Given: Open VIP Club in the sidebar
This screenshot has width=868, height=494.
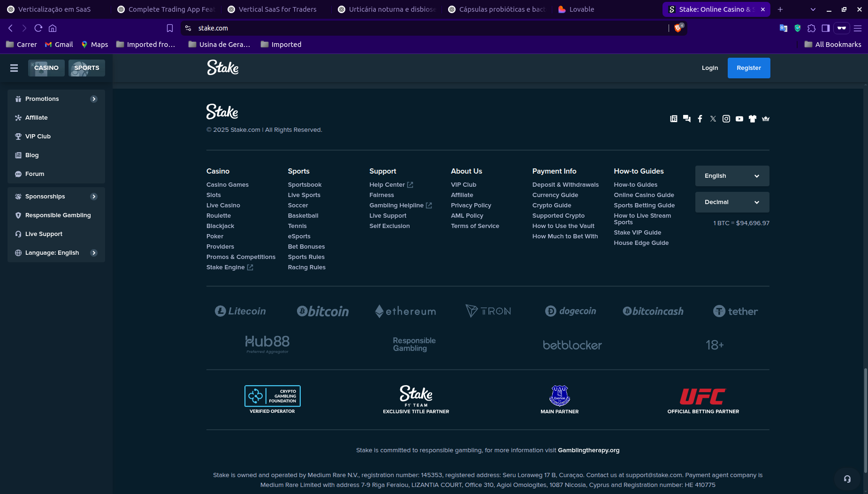Looking at the screenshot, I should [38, 137].
